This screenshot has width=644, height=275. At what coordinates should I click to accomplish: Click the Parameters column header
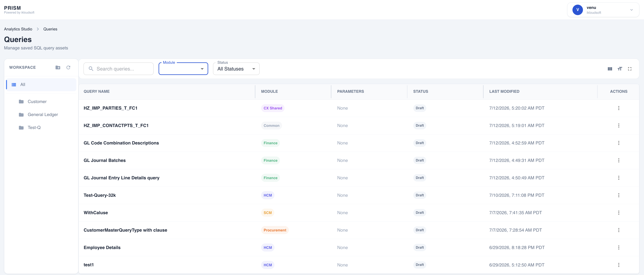(350, 91)
